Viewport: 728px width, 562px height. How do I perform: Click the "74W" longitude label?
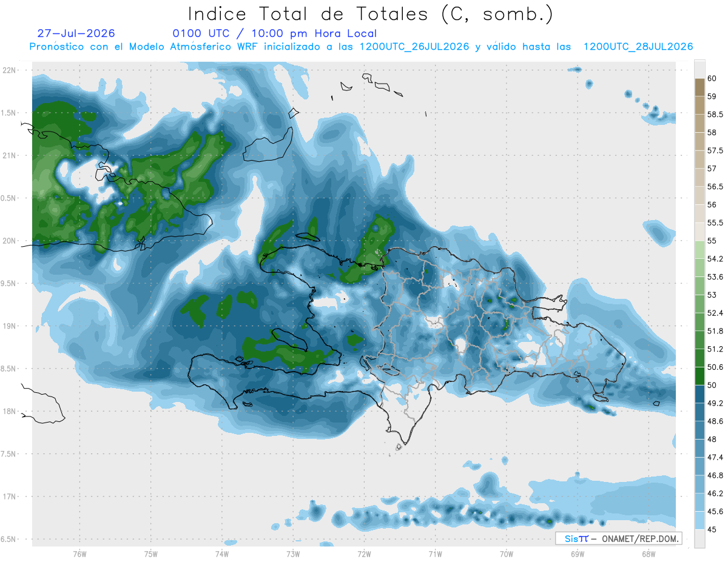[x=221, y=554]
